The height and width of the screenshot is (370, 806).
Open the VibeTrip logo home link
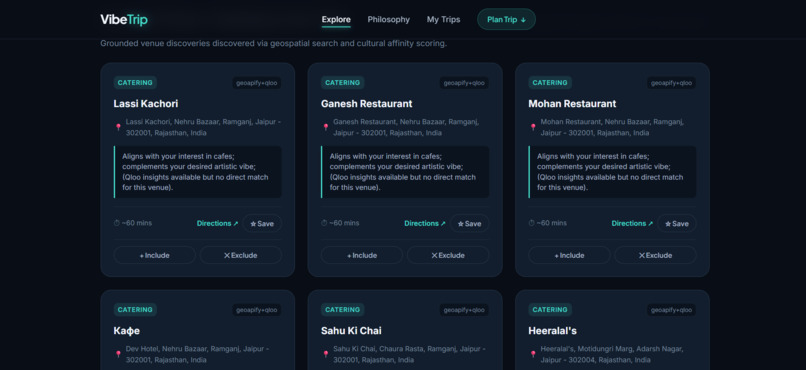(124, 20)
